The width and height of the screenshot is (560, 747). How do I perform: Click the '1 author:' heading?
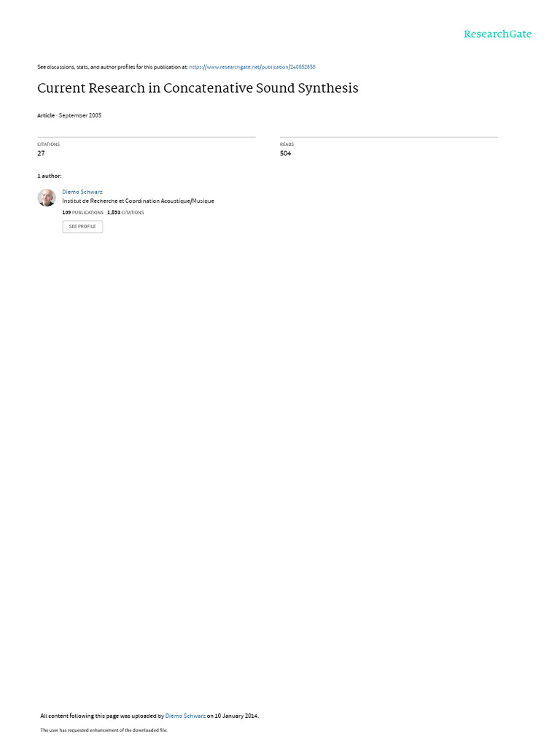point(50,177)
